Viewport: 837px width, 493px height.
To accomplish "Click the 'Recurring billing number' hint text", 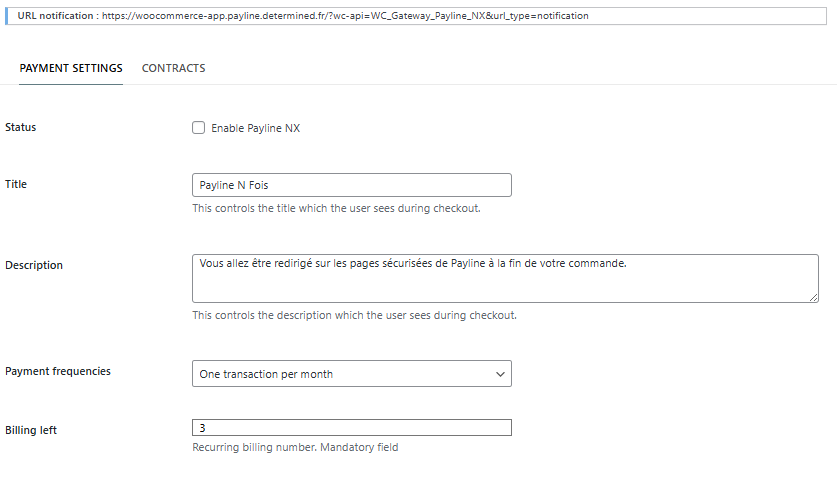I will [x=295, y=447].
